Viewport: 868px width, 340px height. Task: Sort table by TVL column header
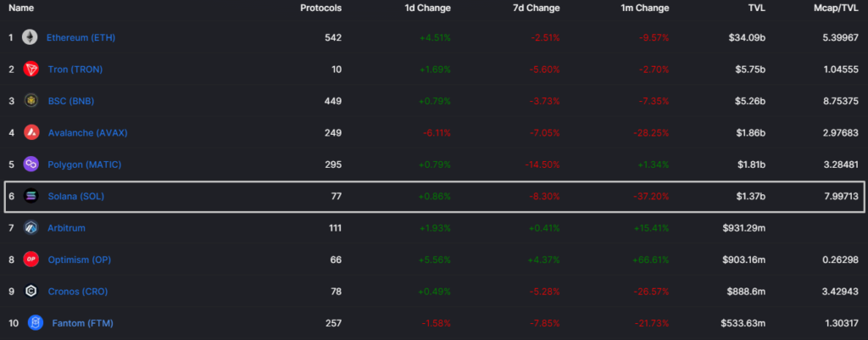(754, 8)
